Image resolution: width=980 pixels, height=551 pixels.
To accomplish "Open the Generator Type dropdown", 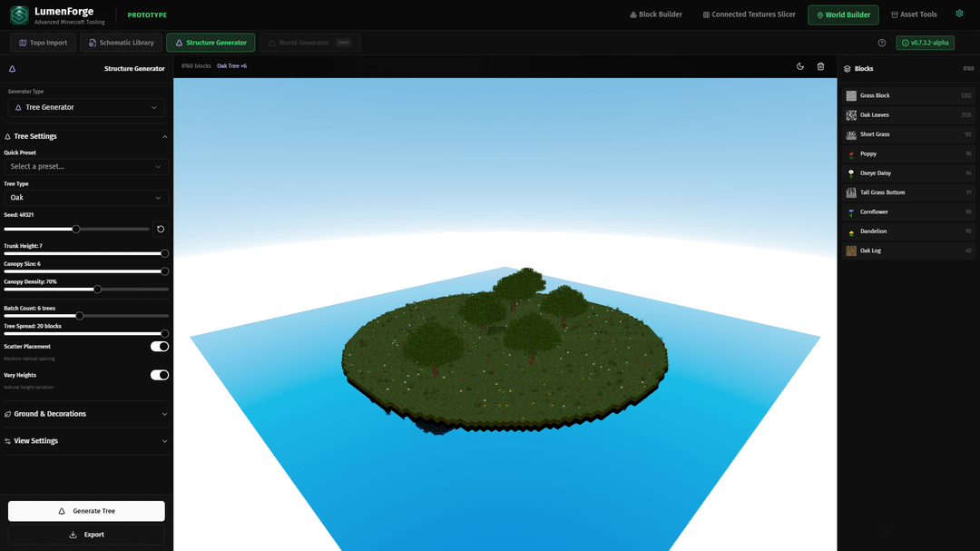I will pyautogui.click(x=86, y=107).
